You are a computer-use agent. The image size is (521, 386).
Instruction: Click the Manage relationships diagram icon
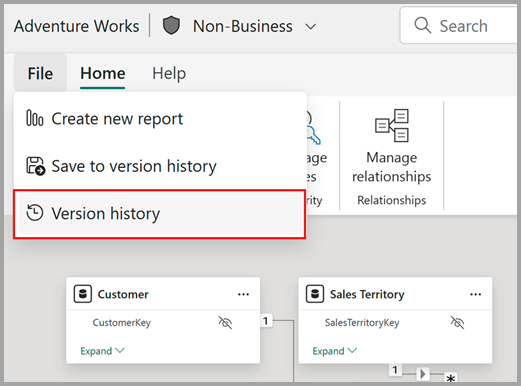(x=392, y=125)
